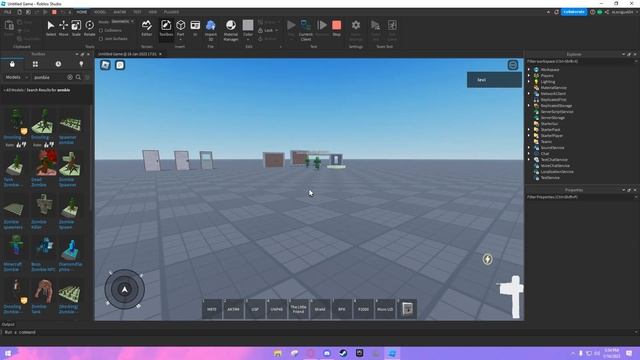This screenshot has height=360, width=640.
Task: Activate the Scale tool
Action: [76, 28]
